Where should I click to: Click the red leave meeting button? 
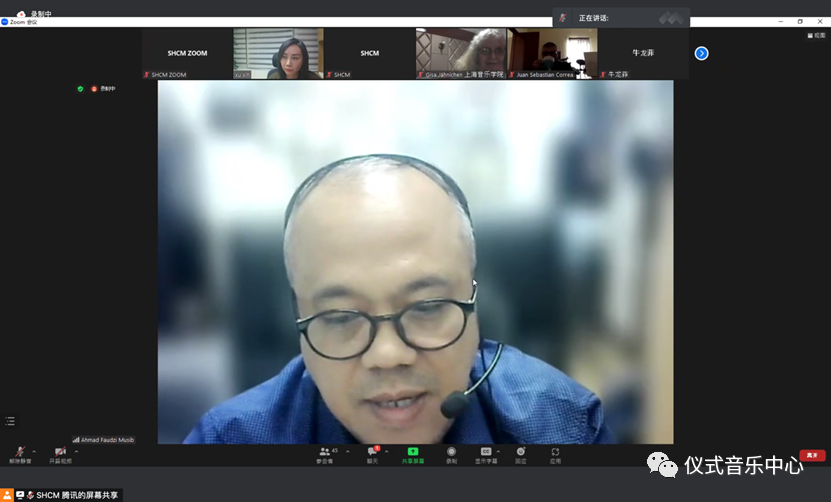pos(812,455)
